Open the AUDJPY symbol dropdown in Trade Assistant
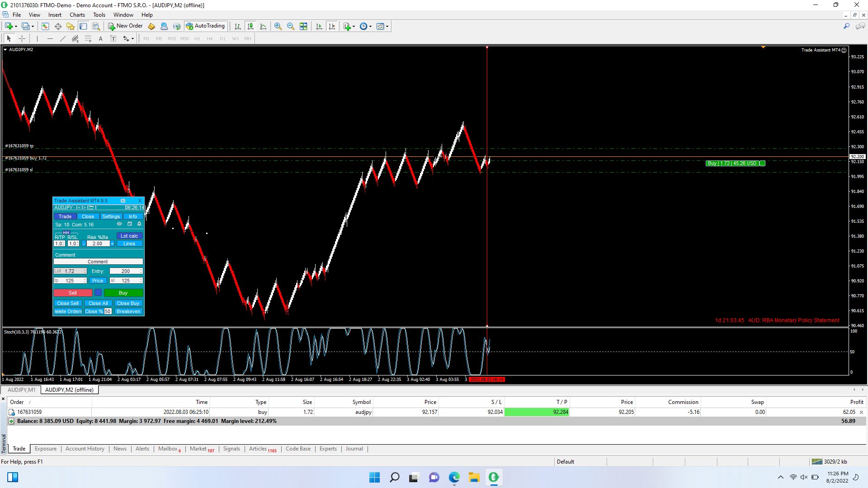 pos(64,207)
